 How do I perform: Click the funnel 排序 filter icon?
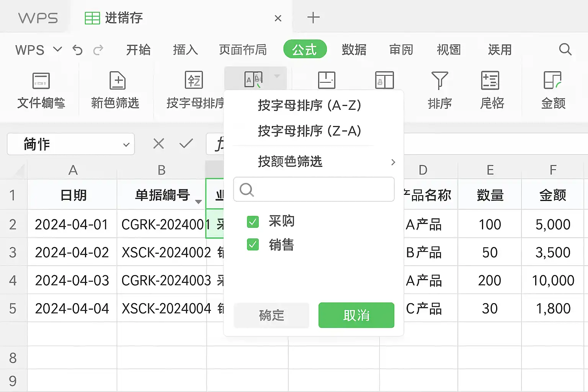pyautogui.click(x=439, y=81)
